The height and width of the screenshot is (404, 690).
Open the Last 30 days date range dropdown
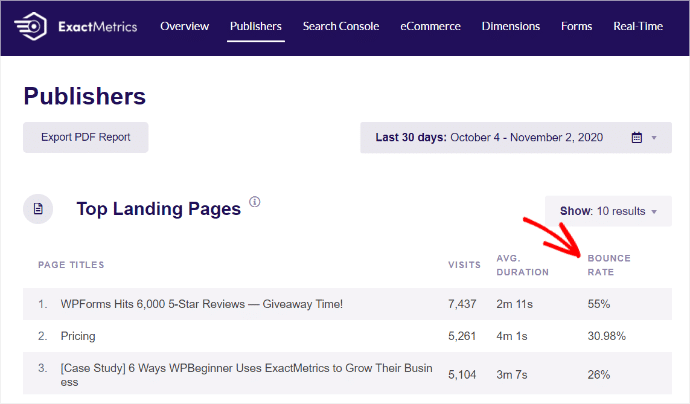tap(516, 138)
